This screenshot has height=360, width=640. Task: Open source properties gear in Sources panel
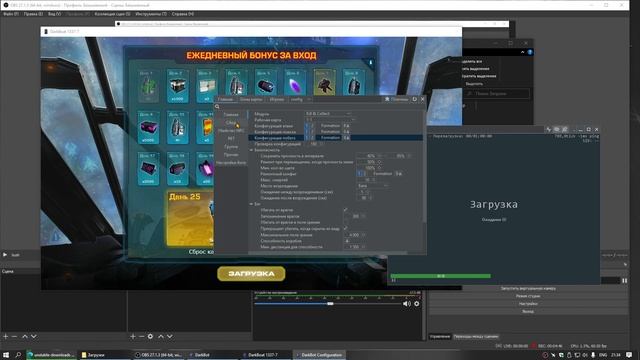(x=150, y=336)
